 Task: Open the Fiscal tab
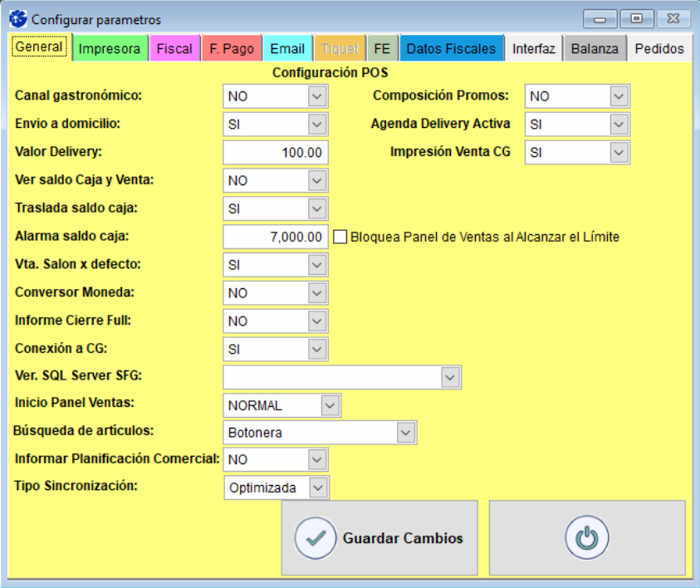[x=174, y=49]
